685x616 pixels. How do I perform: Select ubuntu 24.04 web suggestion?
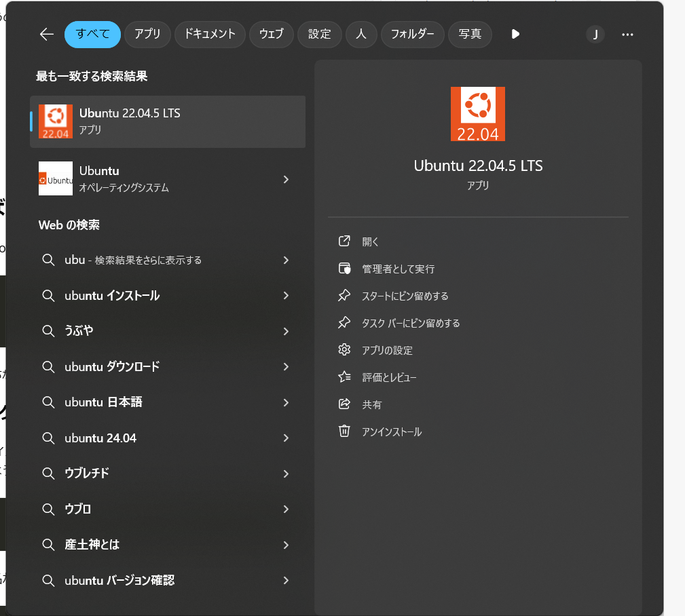point(168,438)
